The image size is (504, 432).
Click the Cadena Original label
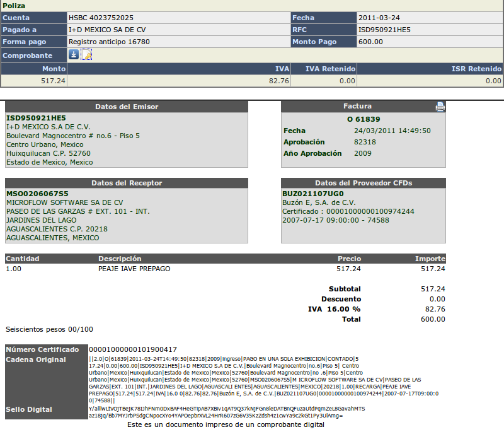[x=36, y=359]
